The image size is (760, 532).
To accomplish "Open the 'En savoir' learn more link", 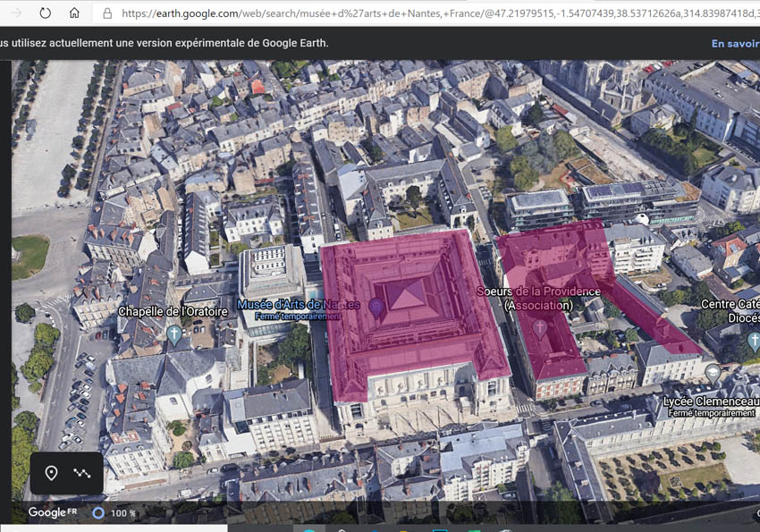I will (735, 44).
